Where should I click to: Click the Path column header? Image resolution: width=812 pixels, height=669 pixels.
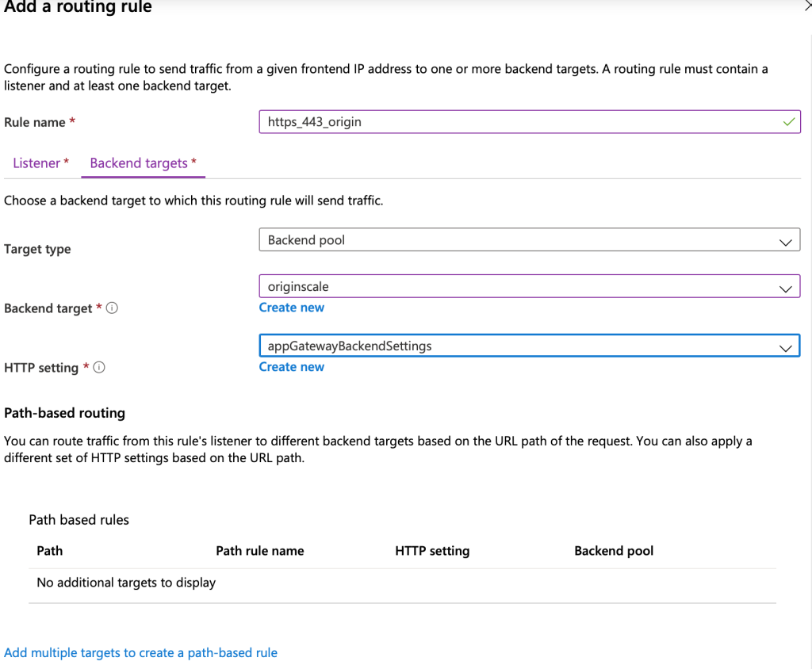coord(50,551)
